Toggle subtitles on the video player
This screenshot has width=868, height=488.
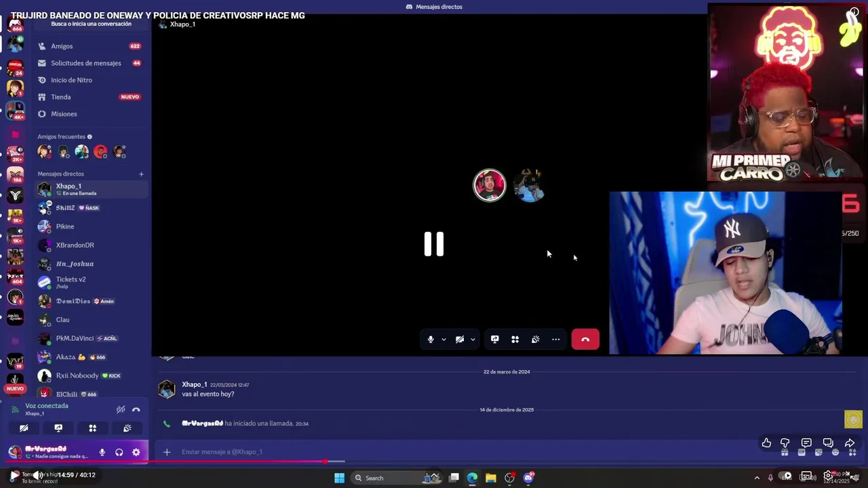(x=806, y=476)
